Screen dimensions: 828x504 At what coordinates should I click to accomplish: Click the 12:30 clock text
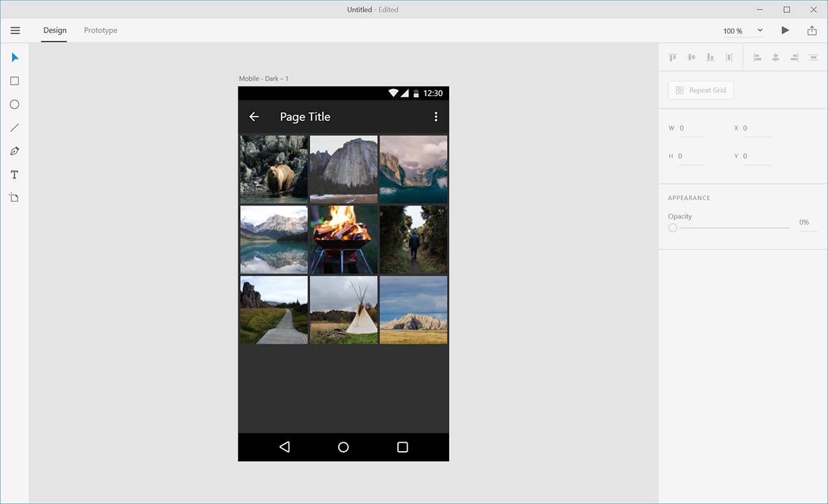(x=433, y=94)
